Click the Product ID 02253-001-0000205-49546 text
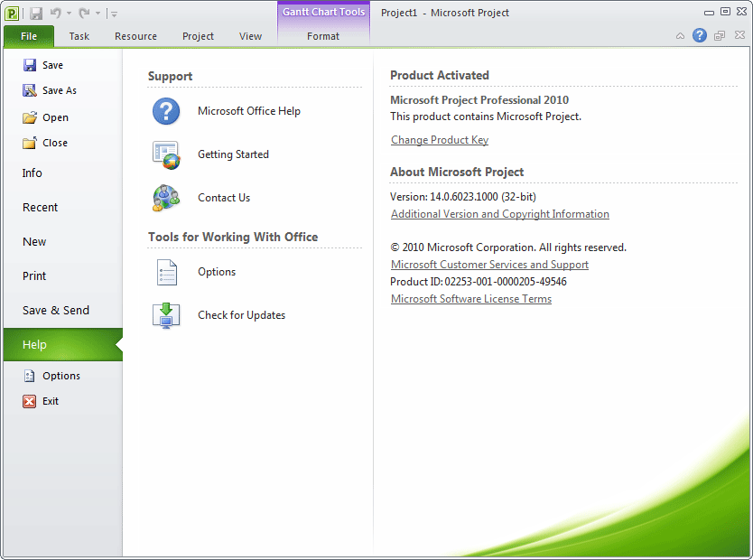 (x=479, y=282)
